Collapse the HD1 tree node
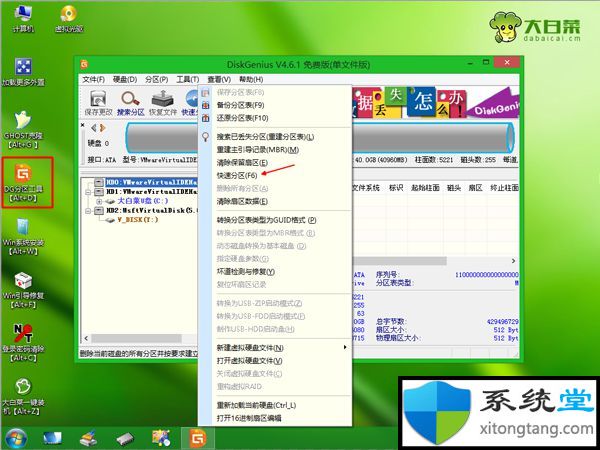The height and width of the screenshot is (450, 600). [x=88, y=192]
